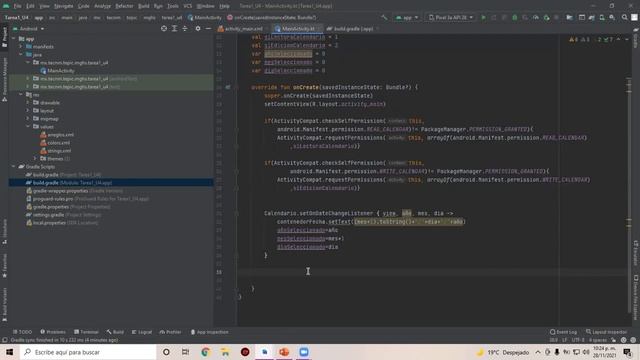
Task: Open the Build menu
Action: pos(144,6)
